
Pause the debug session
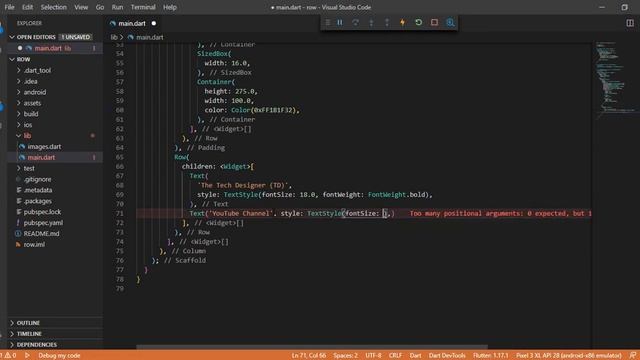tap(340, 22)
